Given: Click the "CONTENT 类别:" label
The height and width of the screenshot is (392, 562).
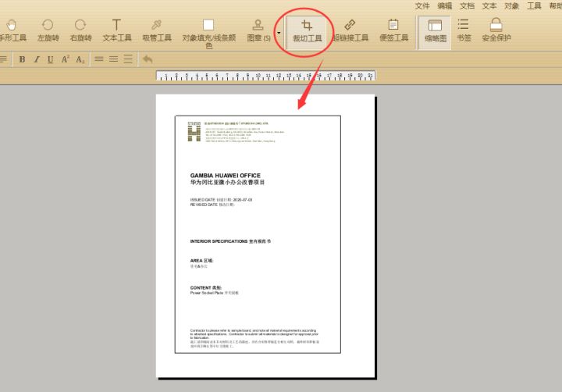Looking at the screenshot, I should click(206, 287).
